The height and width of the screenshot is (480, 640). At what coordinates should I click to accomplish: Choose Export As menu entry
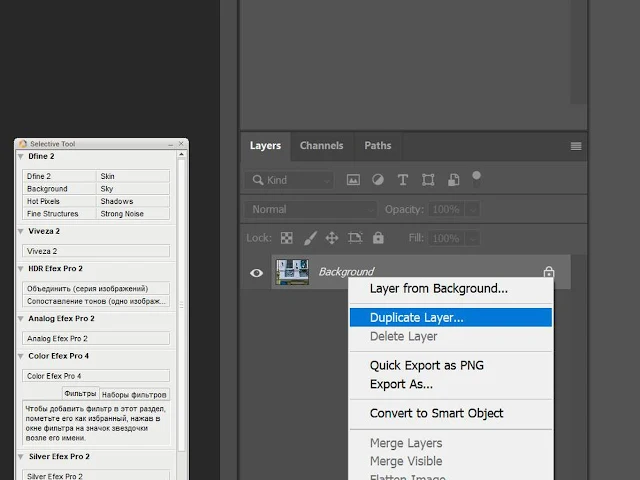point(451,384)
